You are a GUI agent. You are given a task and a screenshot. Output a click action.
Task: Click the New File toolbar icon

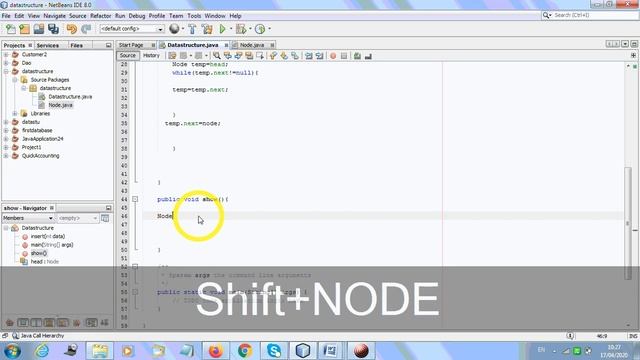pos(11,29)
